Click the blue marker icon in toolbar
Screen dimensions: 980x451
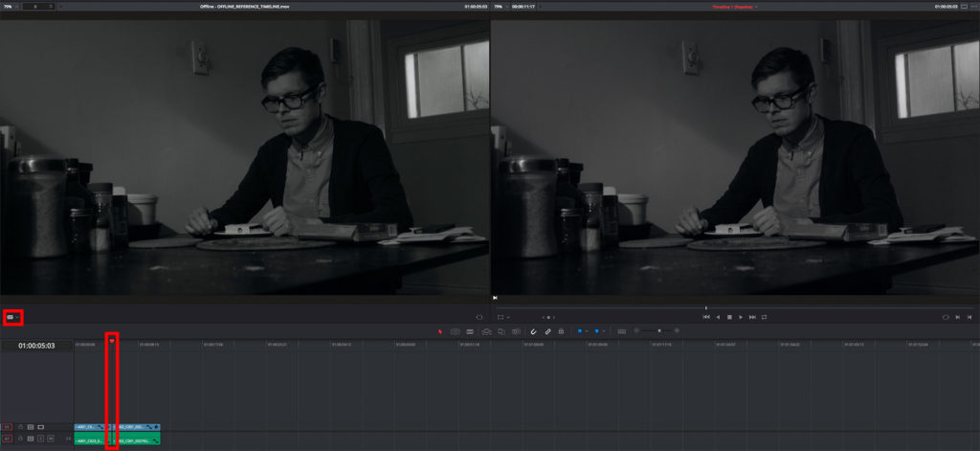[597, 331]
